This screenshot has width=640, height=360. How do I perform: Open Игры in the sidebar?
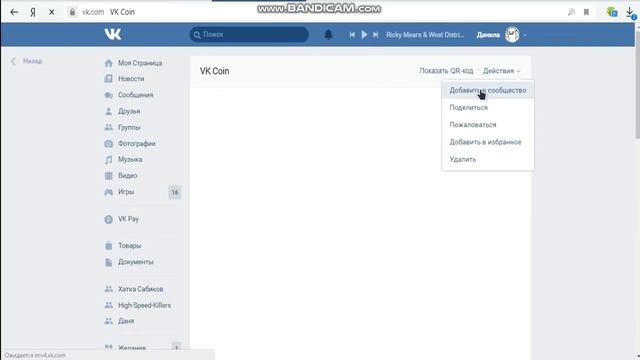point(126,192)
